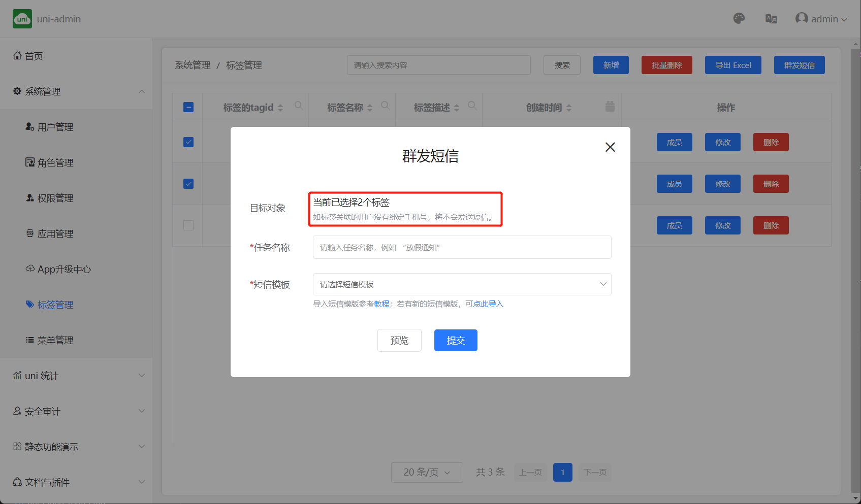The height and width of the screenshot is (504, 861).
Task: Click the admin user avatar icon
Action: 802,18
